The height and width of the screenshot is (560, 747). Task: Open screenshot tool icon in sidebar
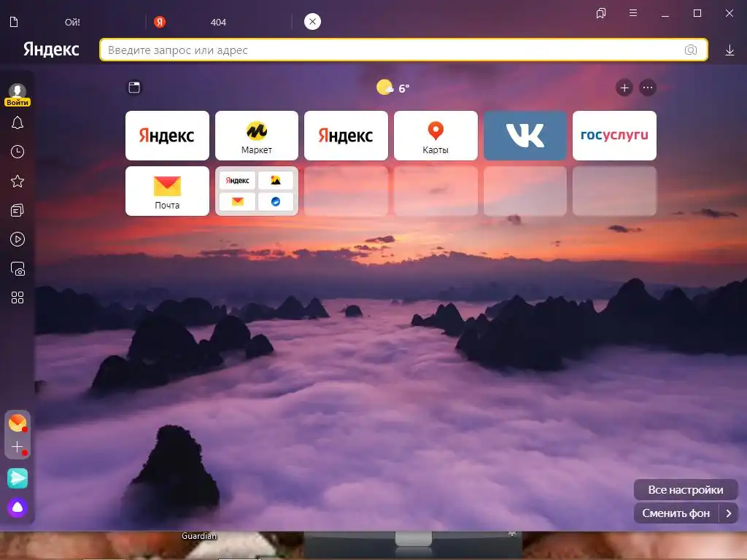(x=18, y=268)
